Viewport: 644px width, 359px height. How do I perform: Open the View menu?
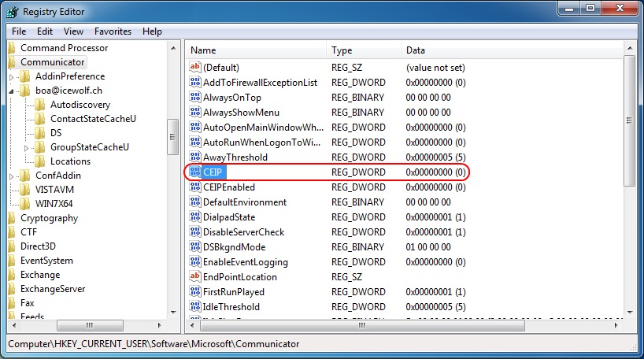point(73,31)
